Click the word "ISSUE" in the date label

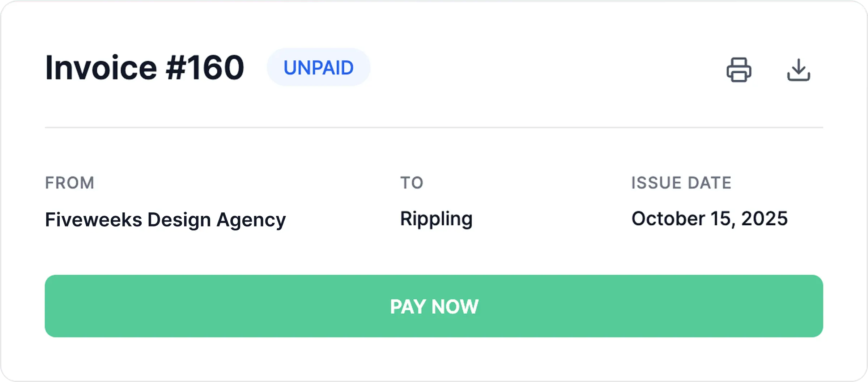point(656,183)
